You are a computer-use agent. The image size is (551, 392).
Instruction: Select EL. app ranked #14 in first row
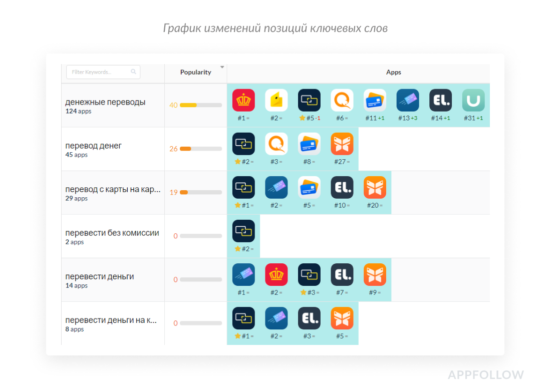tap(440, 100)
